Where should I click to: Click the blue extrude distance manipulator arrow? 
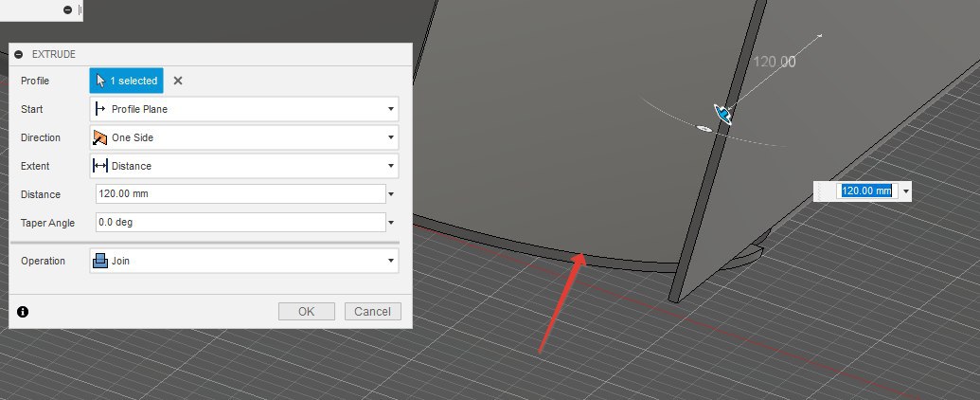pyautogui.click(x=723, y=116)
